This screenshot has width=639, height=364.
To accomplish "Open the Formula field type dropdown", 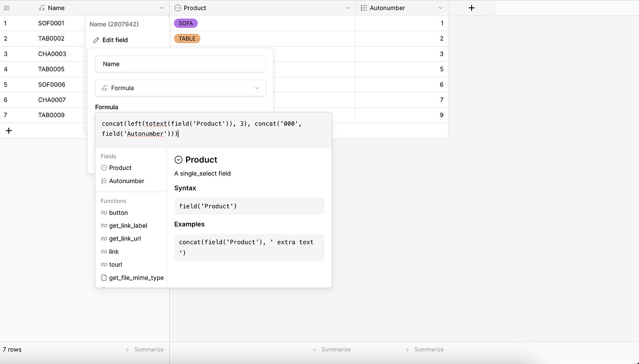I will (180, 88).
